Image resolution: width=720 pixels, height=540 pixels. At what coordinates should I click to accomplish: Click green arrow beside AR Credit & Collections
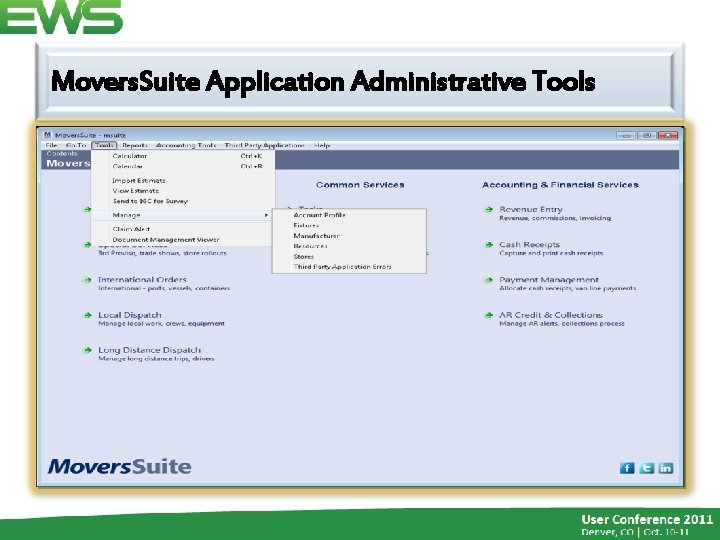489,315
